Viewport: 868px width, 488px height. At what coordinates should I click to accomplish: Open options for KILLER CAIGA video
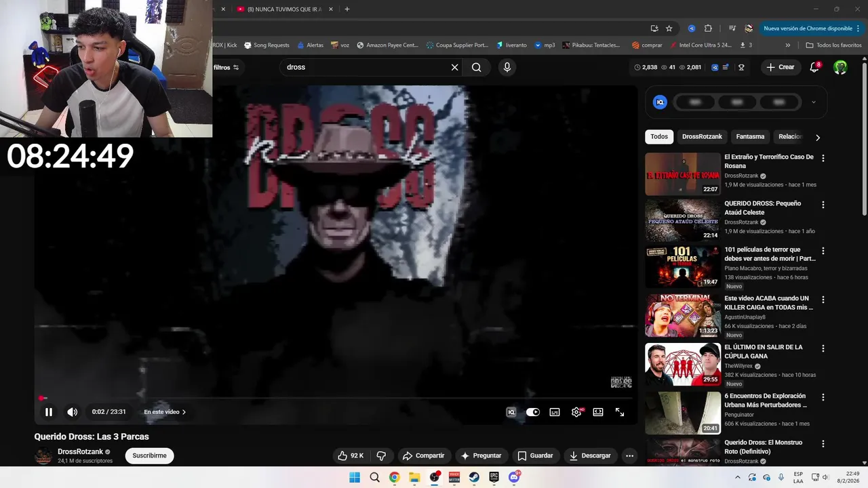(x=823, y=300)
